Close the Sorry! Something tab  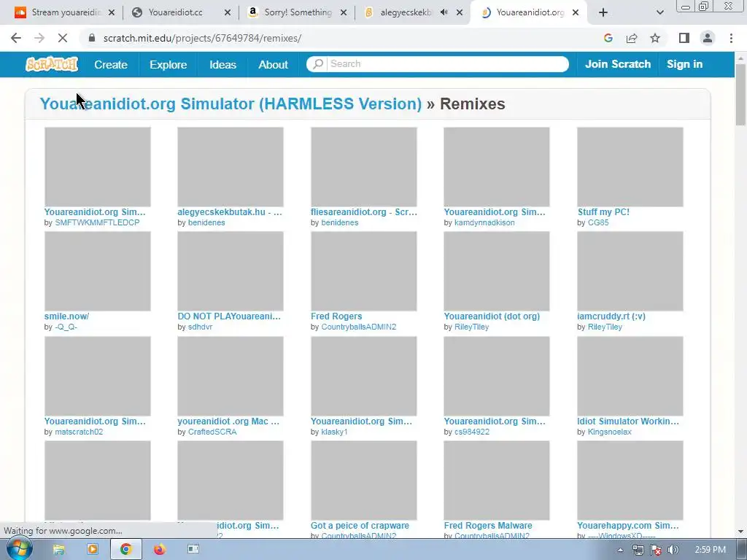[343, 13]
